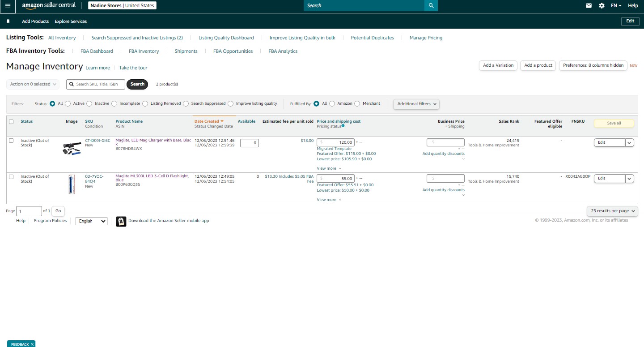Select the Inactive status filter
644x347 pixels.
coord(89,103)
